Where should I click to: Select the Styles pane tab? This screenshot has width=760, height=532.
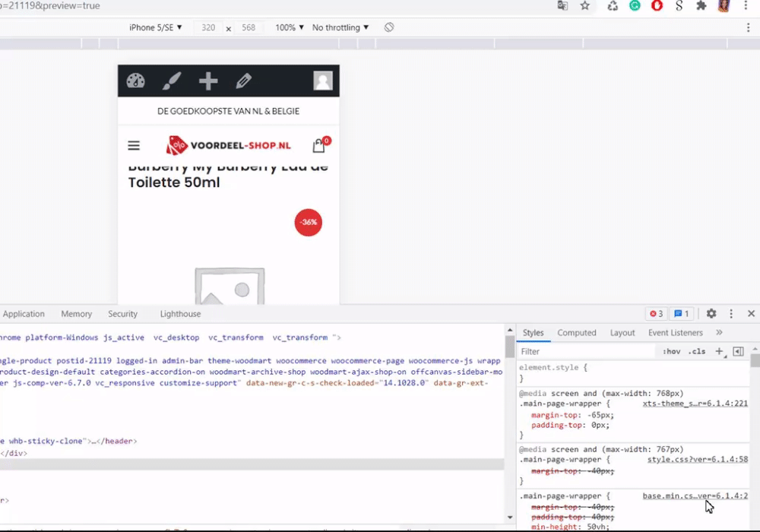pos(534,333)
